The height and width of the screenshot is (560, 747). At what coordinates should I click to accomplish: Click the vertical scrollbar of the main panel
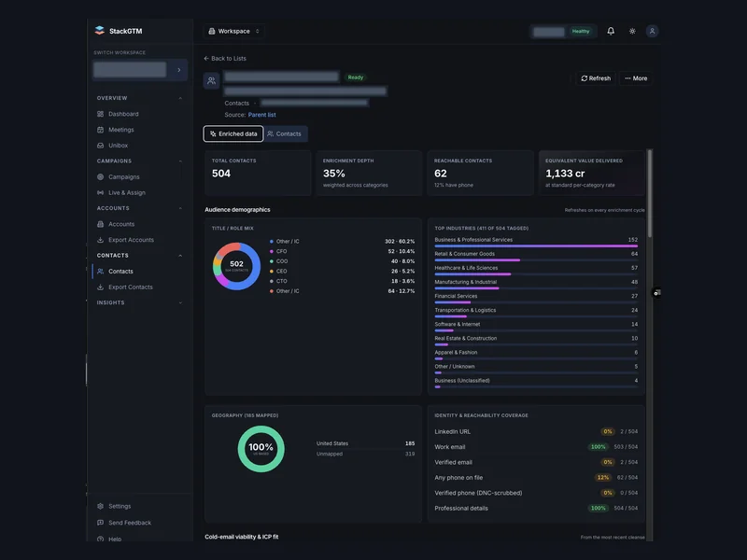point(649,193)
